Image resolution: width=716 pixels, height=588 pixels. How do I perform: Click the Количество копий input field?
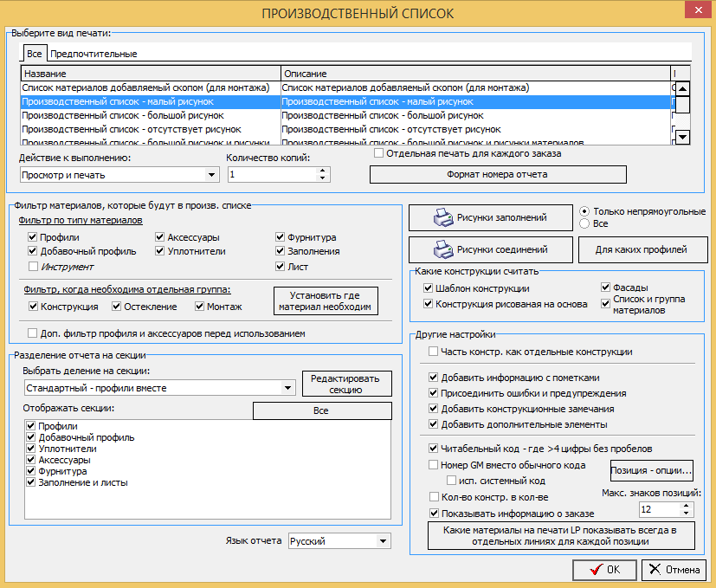click(x=272, y=175)
